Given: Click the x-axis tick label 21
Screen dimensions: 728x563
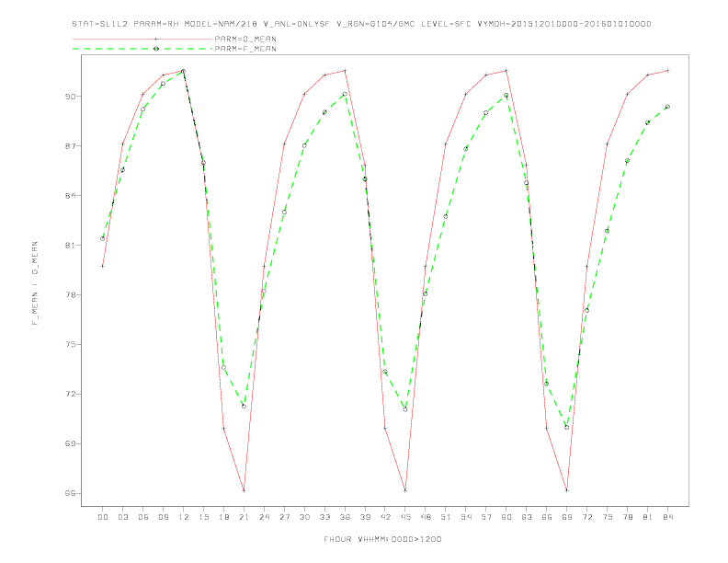Looking at the screenshot, I should 244,517.
